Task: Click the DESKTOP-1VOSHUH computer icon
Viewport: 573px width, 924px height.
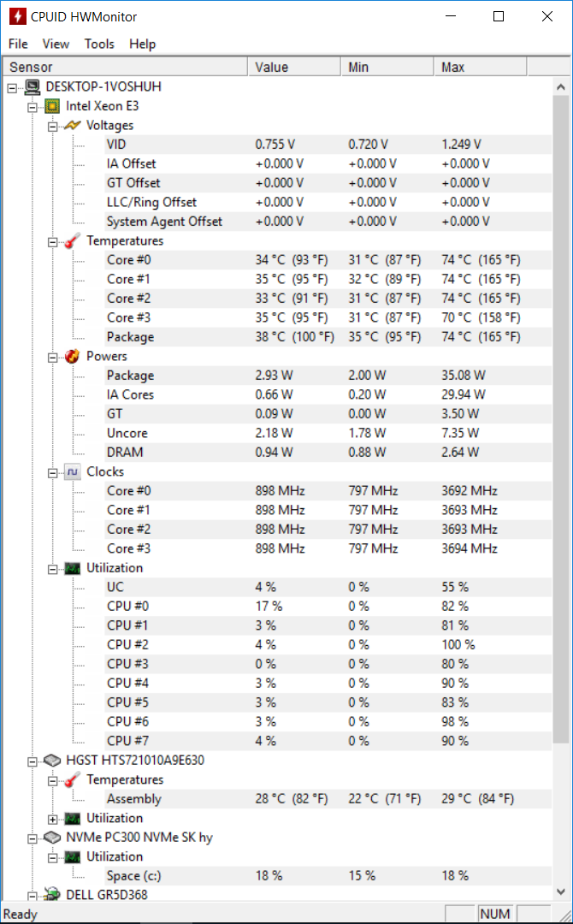Action: [32, 87]
